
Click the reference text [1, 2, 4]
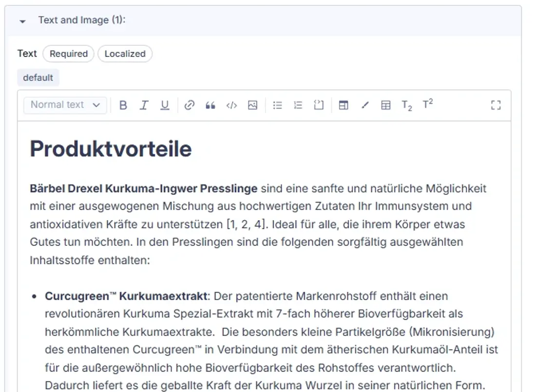(x=246, y=224)
